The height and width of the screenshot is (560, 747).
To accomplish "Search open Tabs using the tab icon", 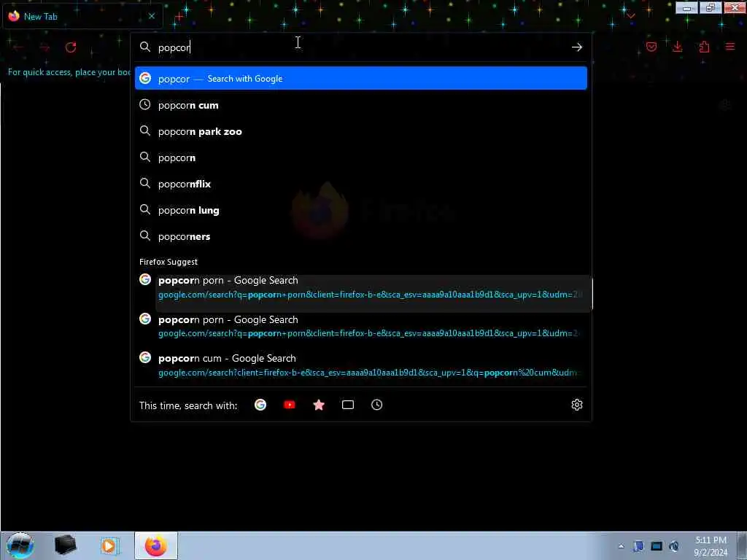I will point(348,405).
